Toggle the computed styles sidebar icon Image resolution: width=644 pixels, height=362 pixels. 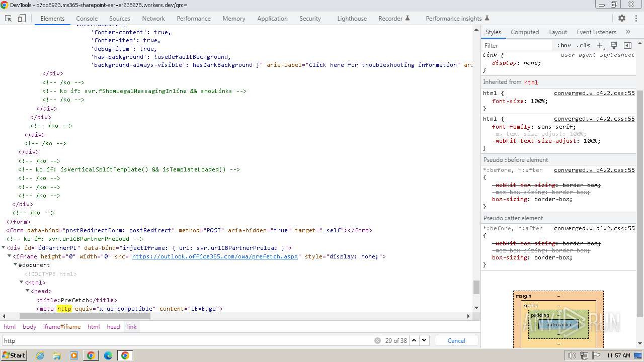(627, 45)
